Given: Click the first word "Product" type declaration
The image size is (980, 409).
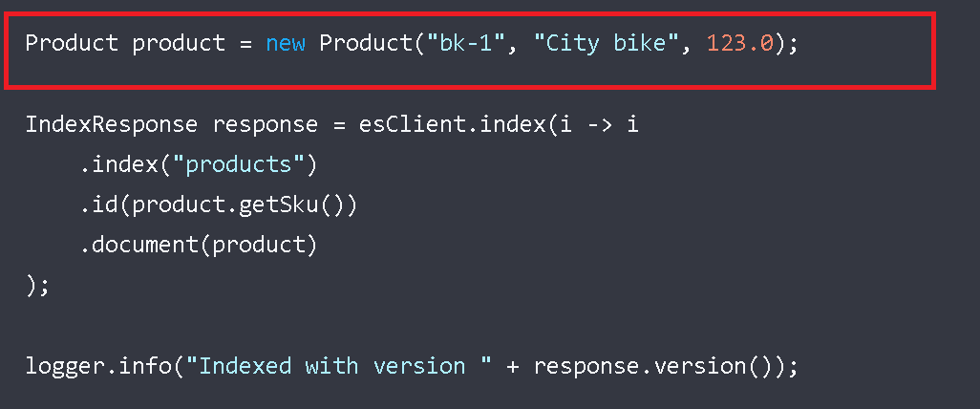Looking at the screenshot, I should click(x=72, y=44).
